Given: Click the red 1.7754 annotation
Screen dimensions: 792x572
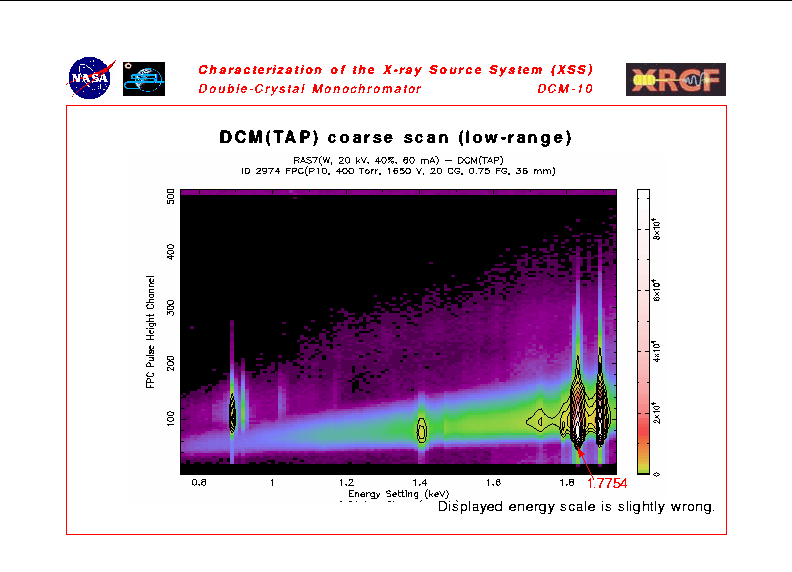Looking at the screenshot, I should 606,484.
